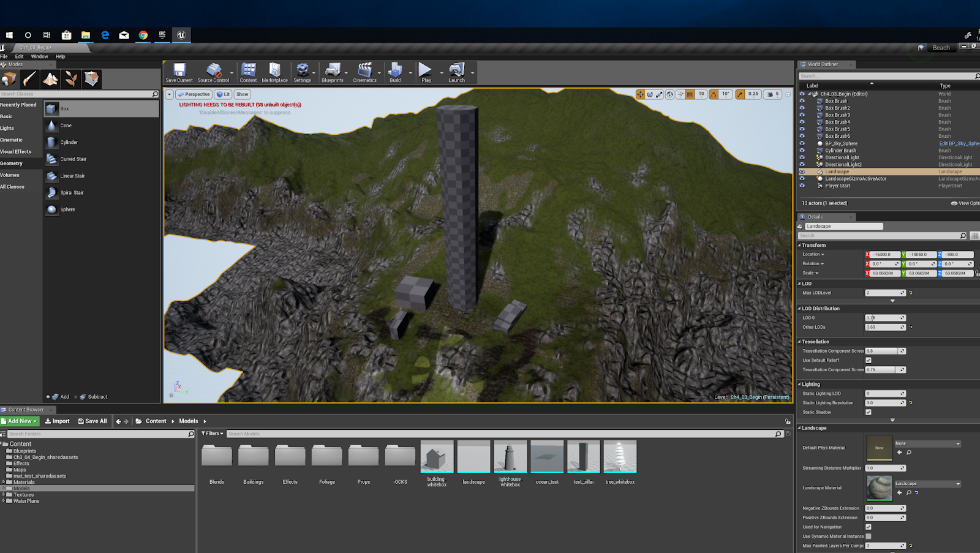Toggle world/local coordinate globe icon
This screenshot has height=553, width=980.
[x=670, y=94]
